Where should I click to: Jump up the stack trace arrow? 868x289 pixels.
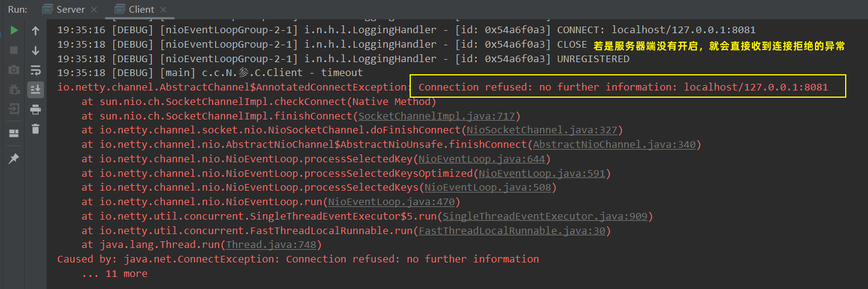(36, 30)
